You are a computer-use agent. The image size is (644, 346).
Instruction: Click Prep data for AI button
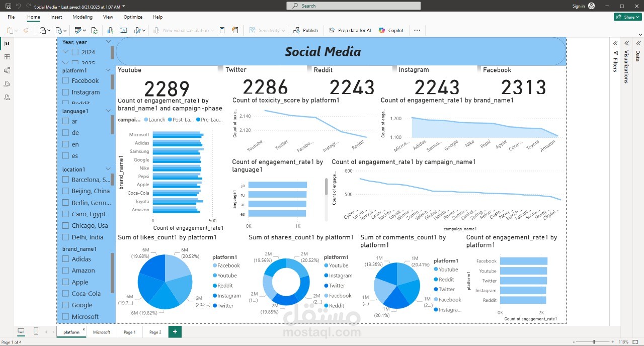[350, 30]
